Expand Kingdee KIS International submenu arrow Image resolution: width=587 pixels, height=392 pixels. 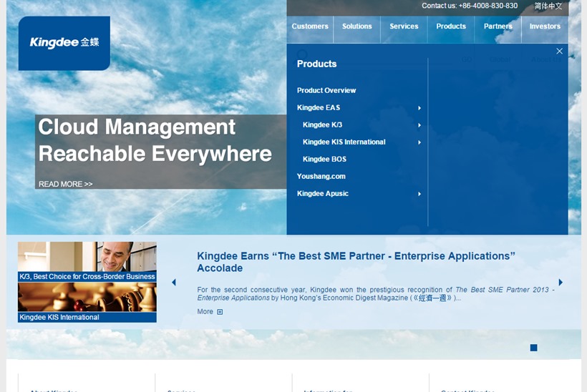419,142
